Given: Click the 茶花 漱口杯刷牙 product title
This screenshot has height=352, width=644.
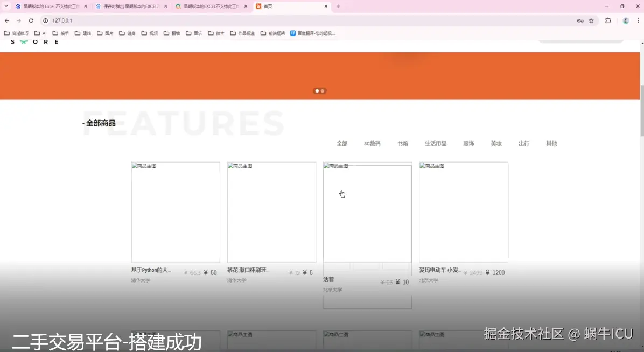Looking at the screenshot, I should (248, 270).
